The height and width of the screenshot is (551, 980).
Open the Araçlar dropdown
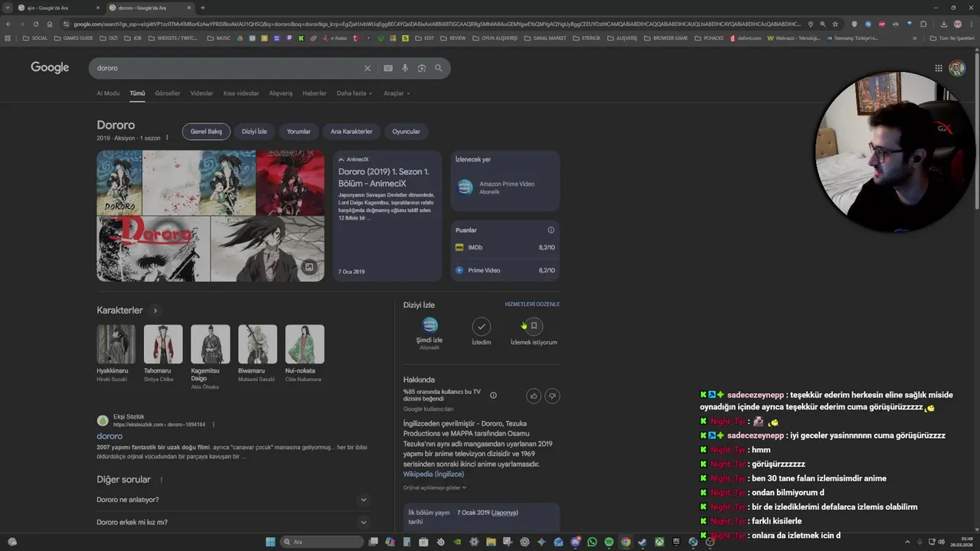click(397, 93)
